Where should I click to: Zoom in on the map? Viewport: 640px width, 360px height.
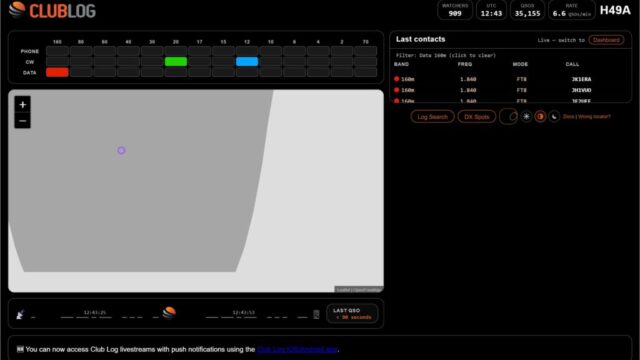point(22,104)
